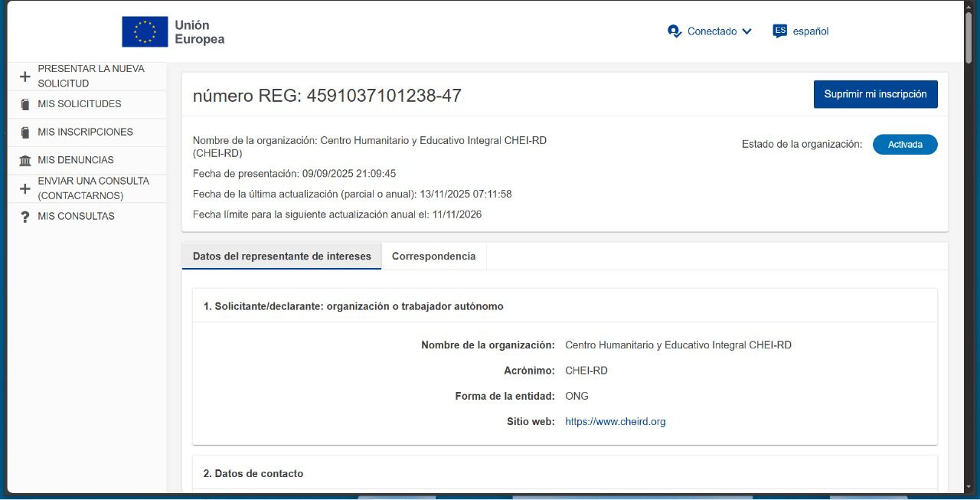Click the español language label
This screenshot has width=980, height=500.
tap(812, 31)
